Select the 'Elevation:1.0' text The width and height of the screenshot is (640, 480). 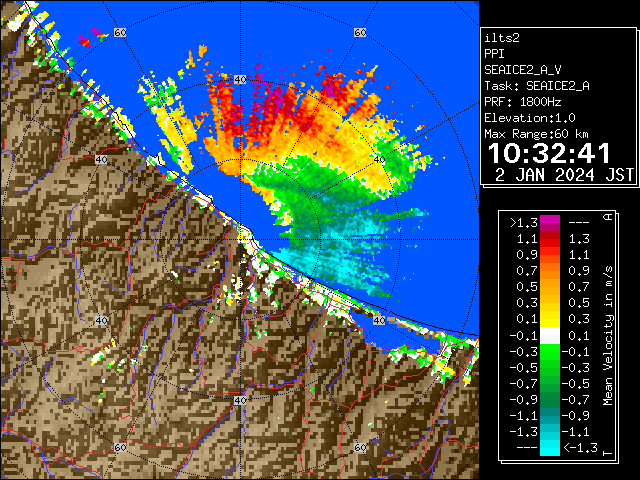[x=529, y=118]
